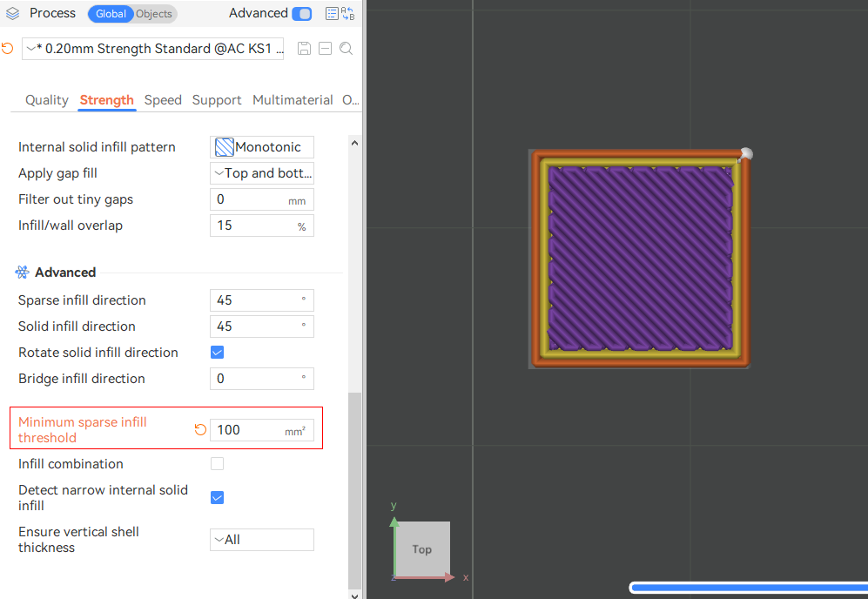The height and width of the screenshot is (599, 868).
Task: Click the Advanced section heading
Action: tap(65, 273)
